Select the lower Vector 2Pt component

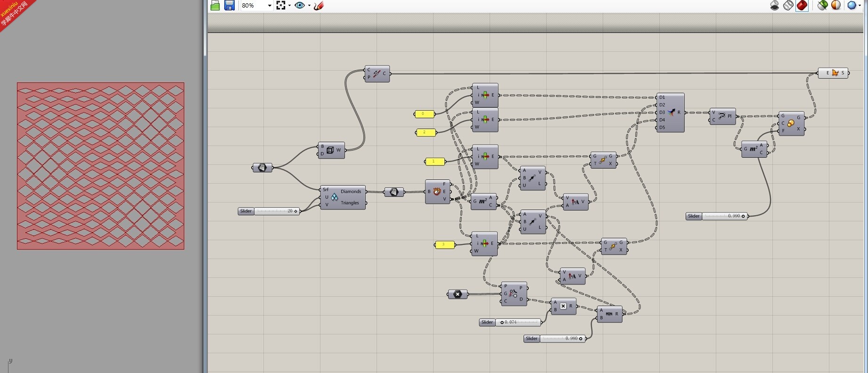[x=532, y=222]
